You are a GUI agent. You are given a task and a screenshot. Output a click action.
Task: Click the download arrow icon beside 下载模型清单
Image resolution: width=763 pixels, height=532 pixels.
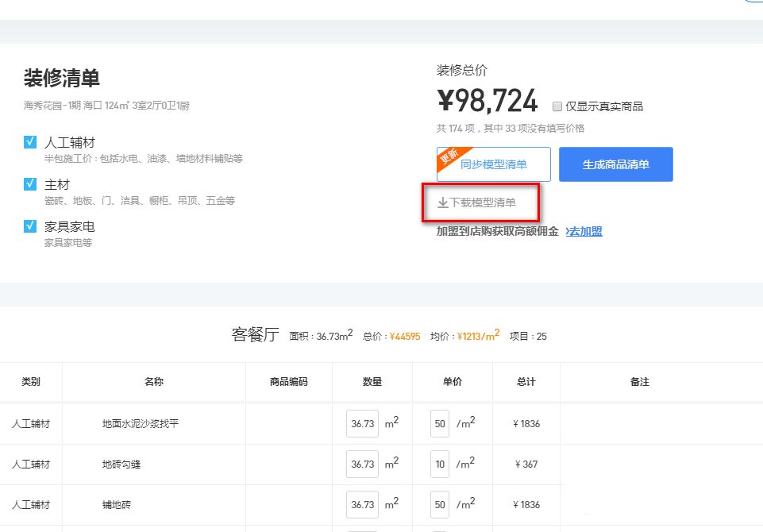coord(442,202)
